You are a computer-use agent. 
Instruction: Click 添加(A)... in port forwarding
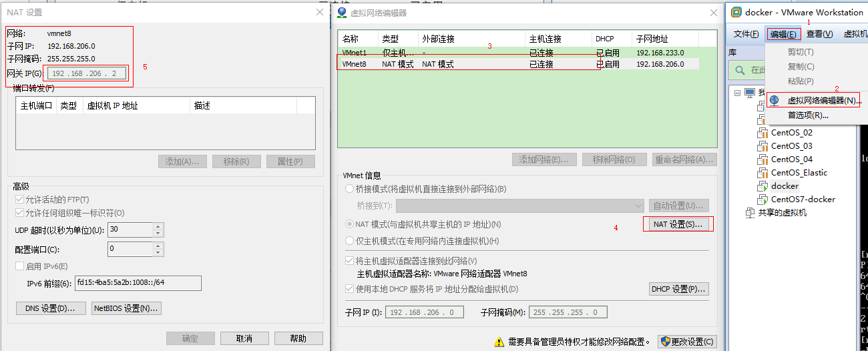182,161
